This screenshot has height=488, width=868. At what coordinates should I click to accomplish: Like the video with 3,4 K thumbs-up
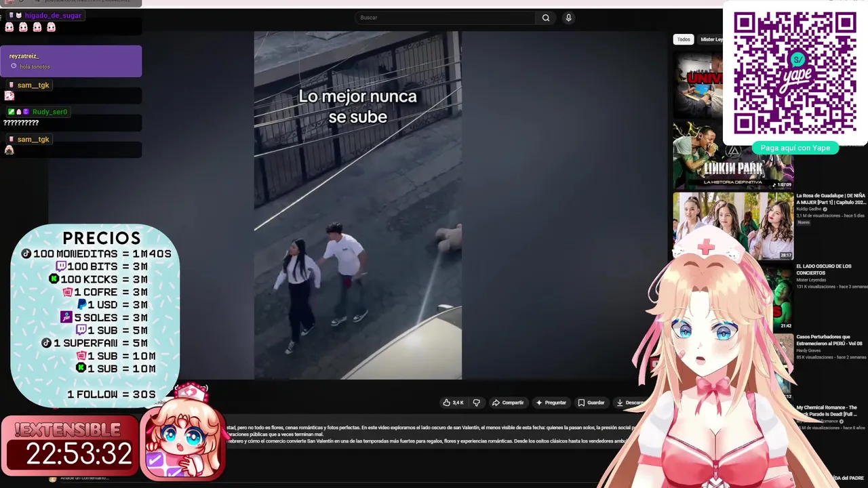coord(453,403)
